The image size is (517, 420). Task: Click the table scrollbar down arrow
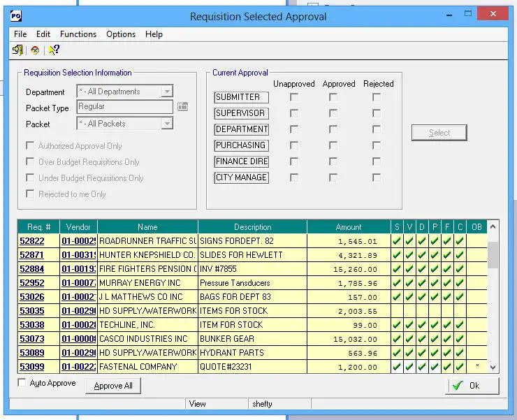[x=493, y=367]
